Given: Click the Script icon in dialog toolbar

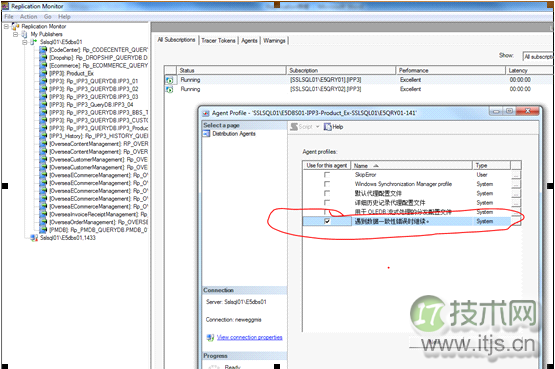Looking at the screenshot, I should point(294,127).
